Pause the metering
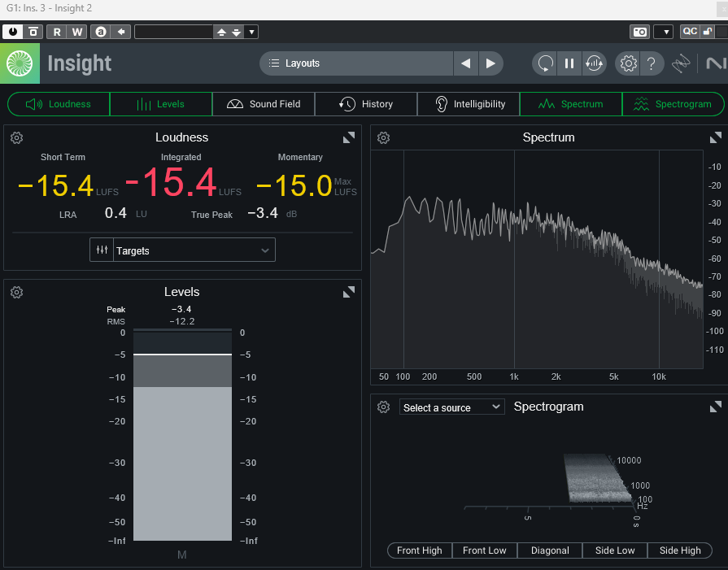Viewport: 728px width, 570px height. tap(569, 63)
